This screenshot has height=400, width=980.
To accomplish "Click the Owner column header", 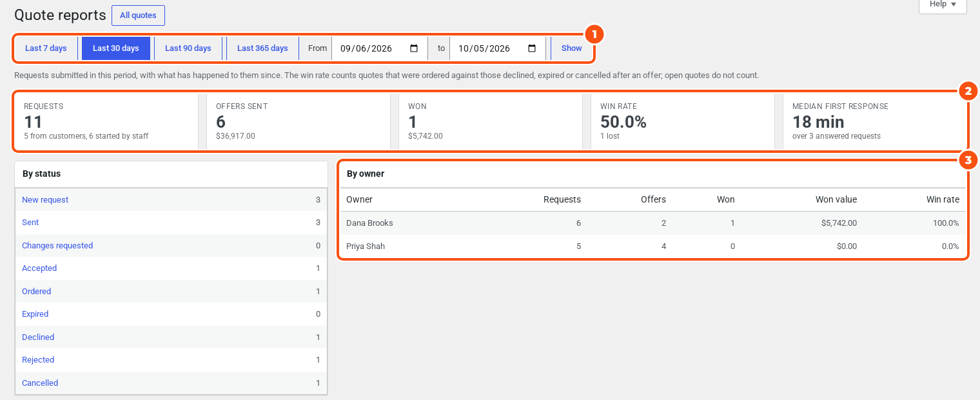I will tap(359, 199).
